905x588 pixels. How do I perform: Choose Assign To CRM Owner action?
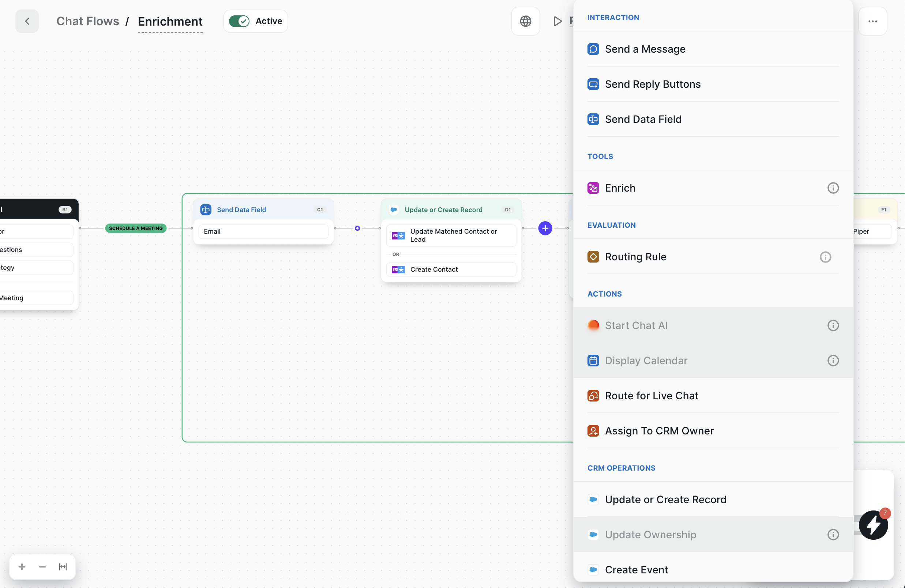coord(659,431)
